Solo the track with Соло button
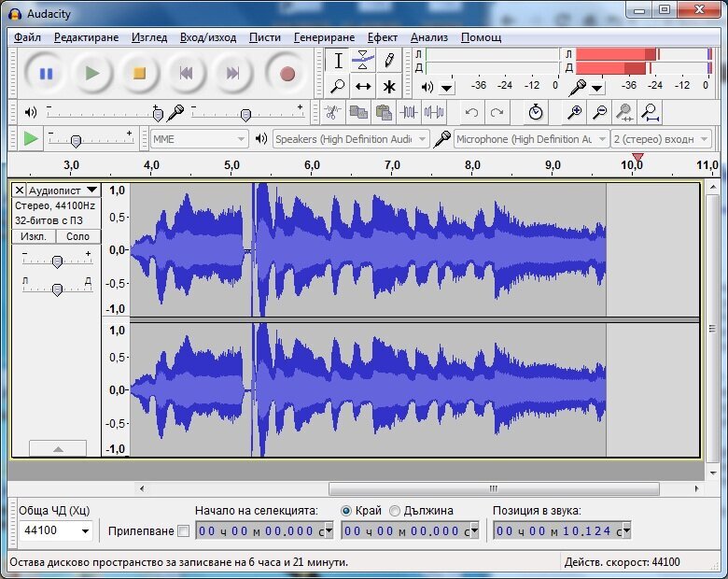Viewport: 728px width, 579px height. tap(77, 236)
